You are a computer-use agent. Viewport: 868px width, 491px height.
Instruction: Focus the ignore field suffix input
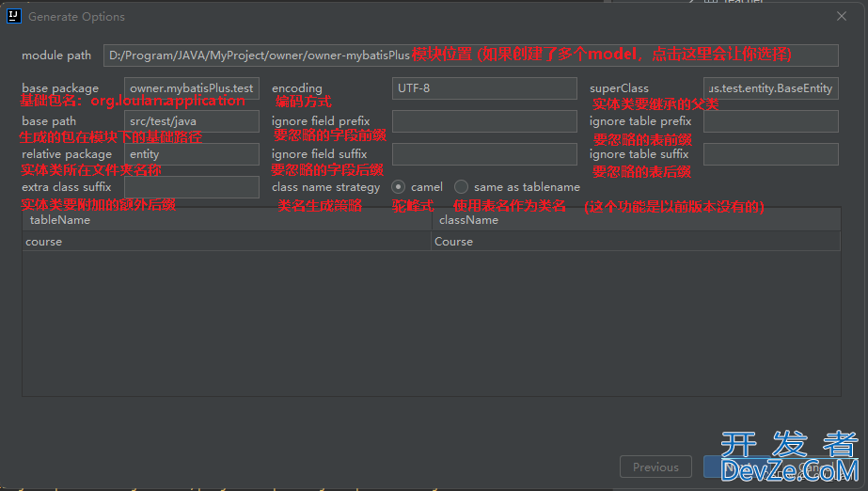point(484,154)
